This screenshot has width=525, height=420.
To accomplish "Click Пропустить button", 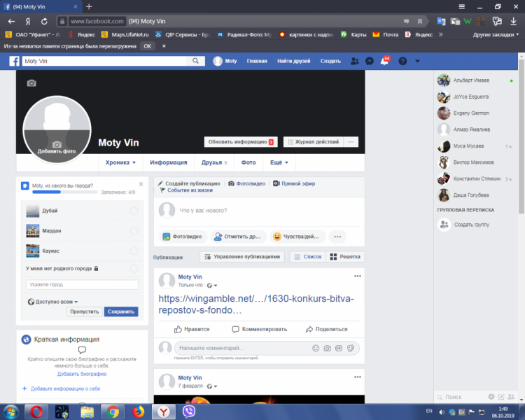I will click(85, 311).
